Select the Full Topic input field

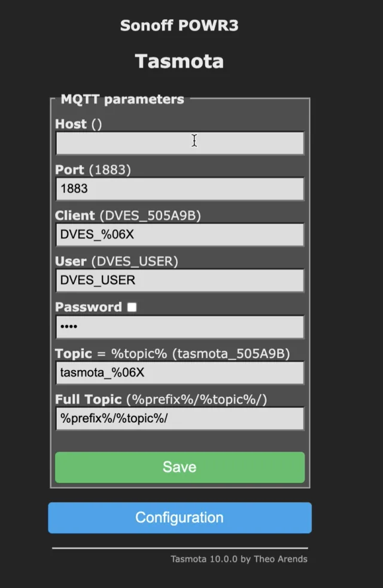[x=180, y=418]
